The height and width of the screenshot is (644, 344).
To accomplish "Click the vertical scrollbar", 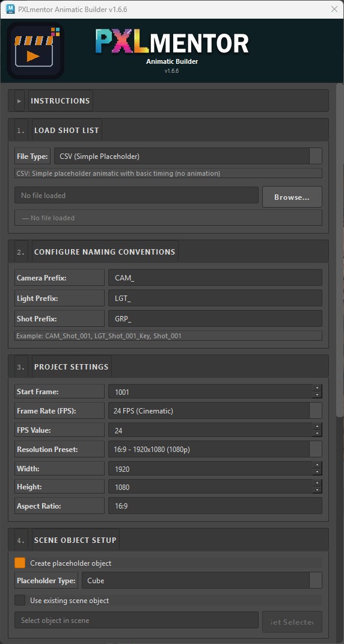I will coord(339,250).
